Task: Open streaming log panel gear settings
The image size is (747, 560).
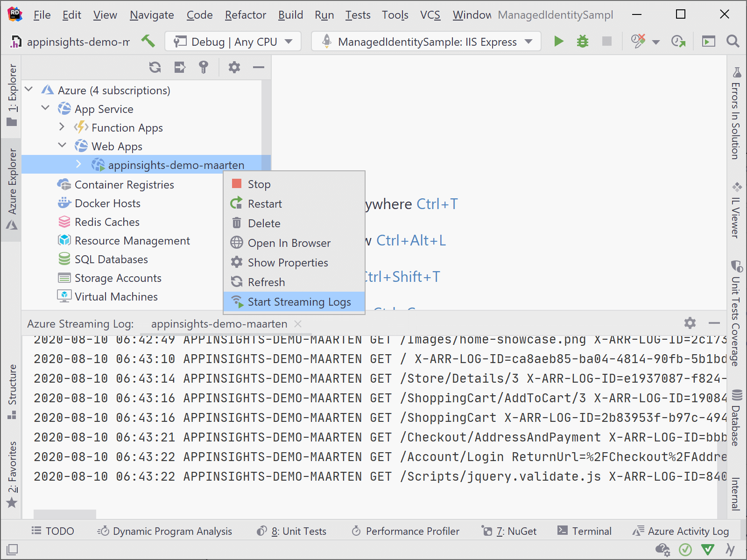Action: [690, 323]
